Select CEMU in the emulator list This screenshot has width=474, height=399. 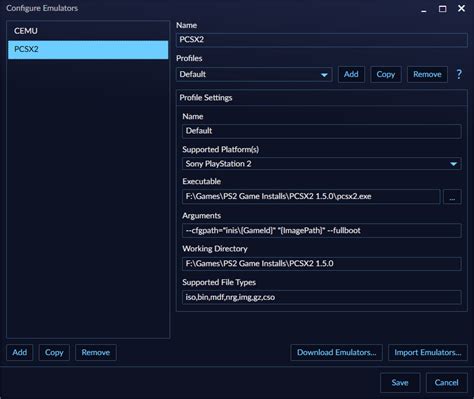(88, 31)
